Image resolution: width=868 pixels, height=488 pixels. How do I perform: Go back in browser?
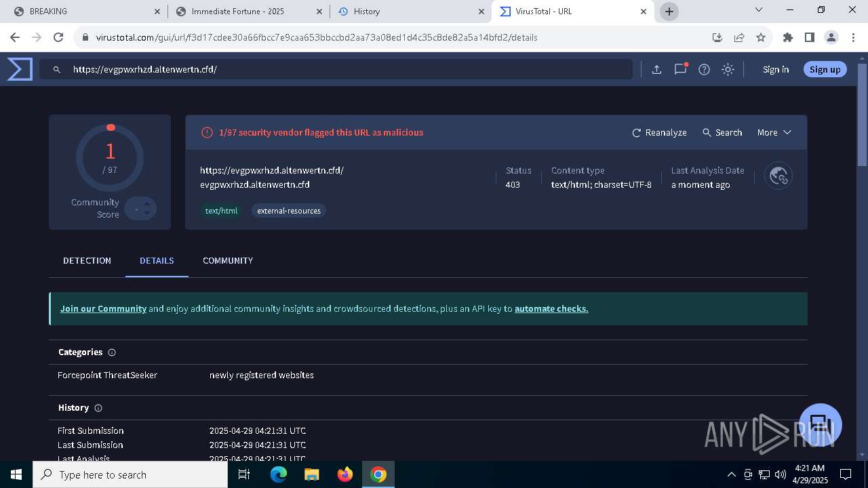[15, 37]
